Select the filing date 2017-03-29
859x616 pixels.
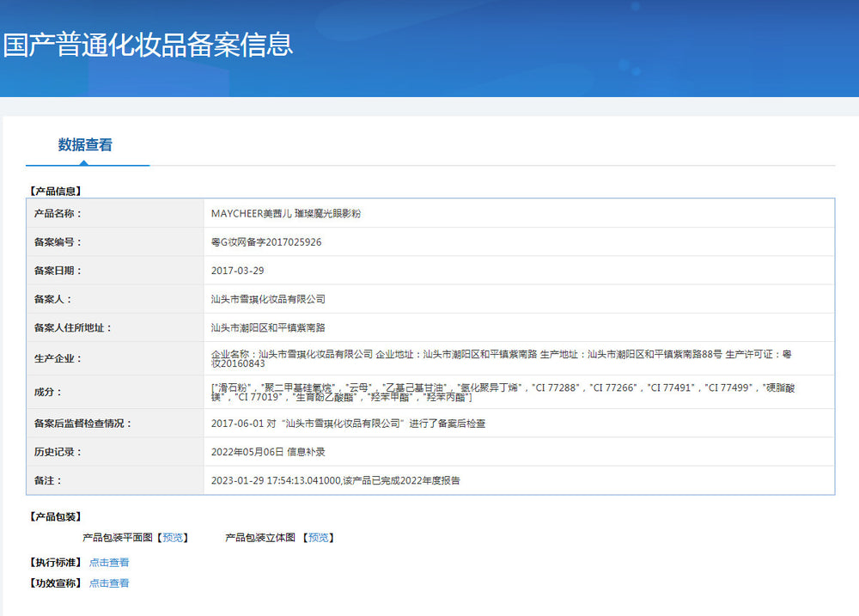(x=237, y=270)
